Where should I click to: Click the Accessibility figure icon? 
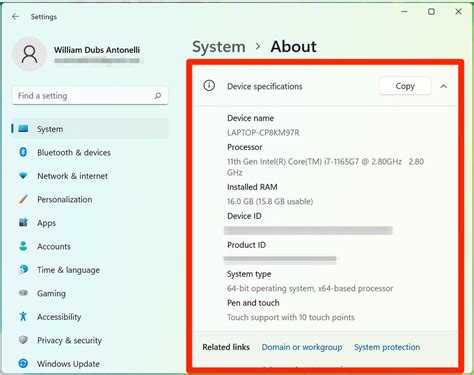pos(23,316)
